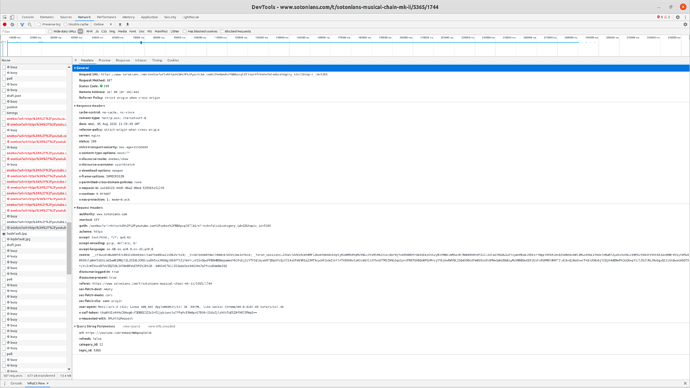
Task: Switch to the Lighthouse panel tab
Action: (x=191, y=17)
